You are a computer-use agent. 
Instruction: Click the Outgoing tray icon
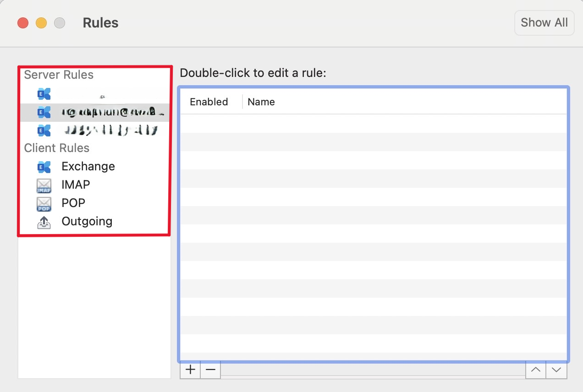[44, 222]
